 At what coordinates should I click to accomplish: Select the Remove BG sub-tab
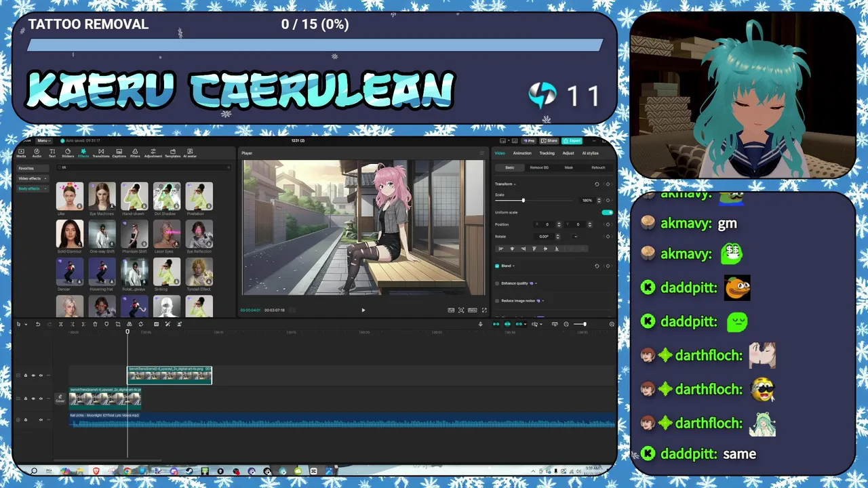pos(539,167)
